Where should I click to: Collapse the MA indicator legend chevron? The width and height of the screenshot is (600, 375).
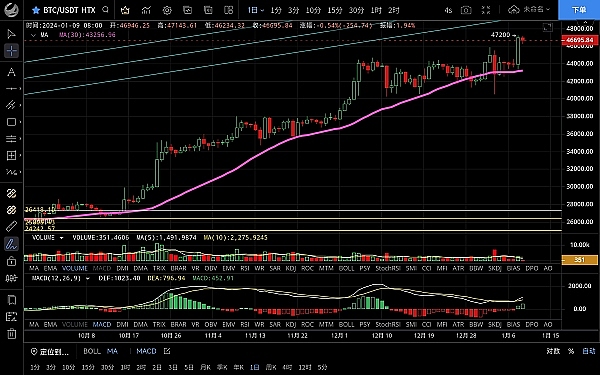(33, 35)
